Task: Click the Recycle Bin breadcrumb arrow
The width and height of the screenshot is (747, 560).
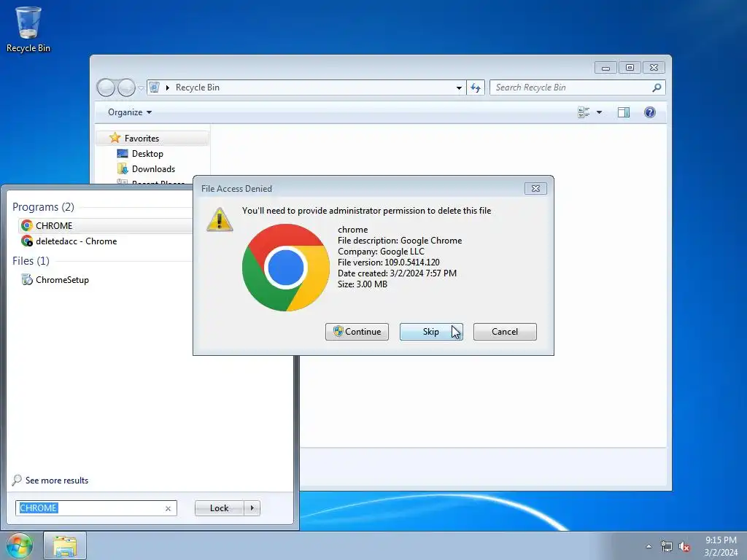Action: click(167, 87)
